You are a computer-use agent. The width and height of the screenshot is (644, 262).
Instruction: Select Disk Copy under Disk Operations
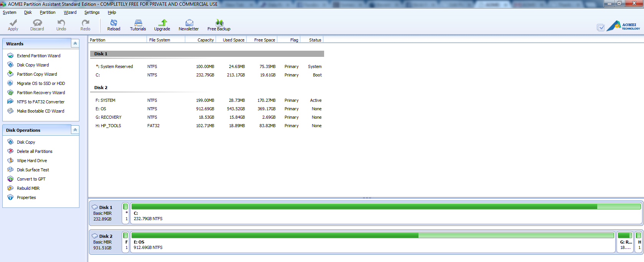(26, 142)
